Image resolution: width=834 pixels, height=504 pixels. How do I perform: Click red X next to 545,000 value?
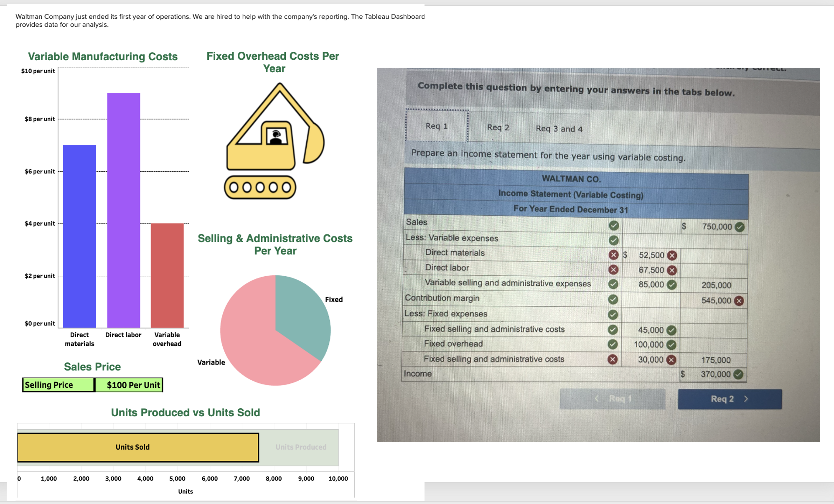pyautogui.click(x=739, y=300)
